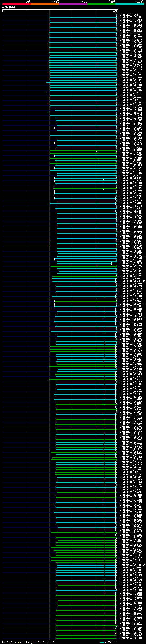Screen dimensions: 146x644
Task: Open hit UniRef100_B9HNH4
Action: pyautogui.click(x=131, y=77)
